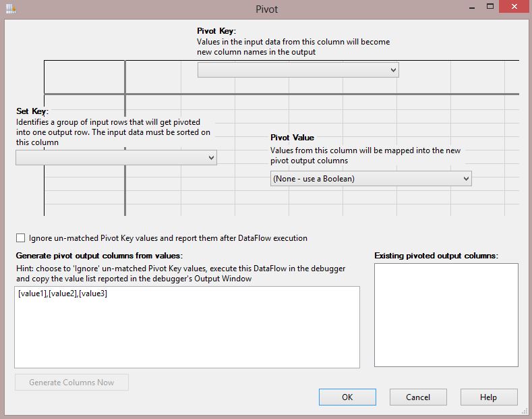Screen dimensions: 532x419
Task: Click the resize grip in the dialog corner
Action: point(525,412)
